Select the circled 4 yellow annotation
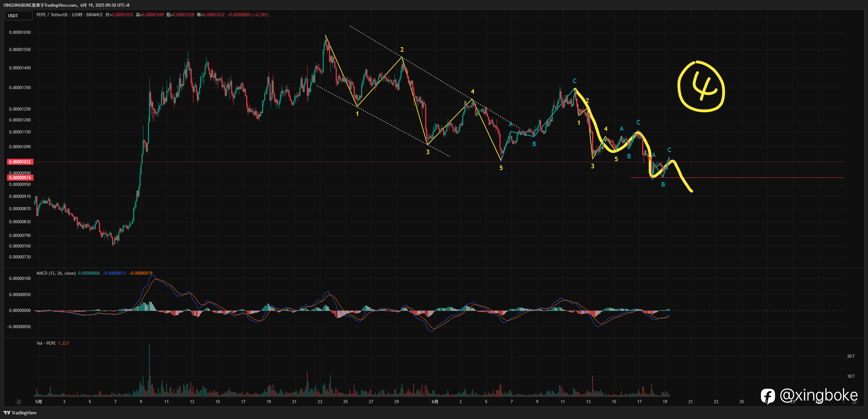The image size is (868, 419). 701,87
